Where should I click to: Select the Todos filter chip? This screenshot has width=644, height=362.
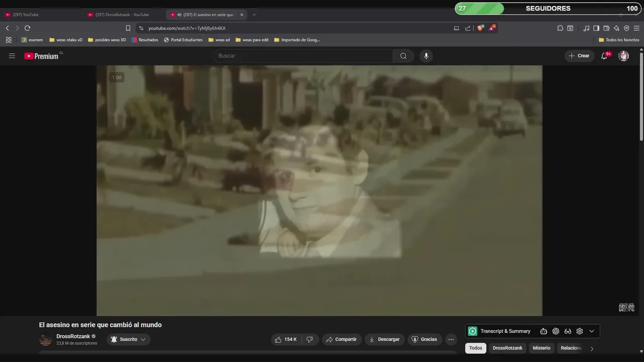pos(475,348)
